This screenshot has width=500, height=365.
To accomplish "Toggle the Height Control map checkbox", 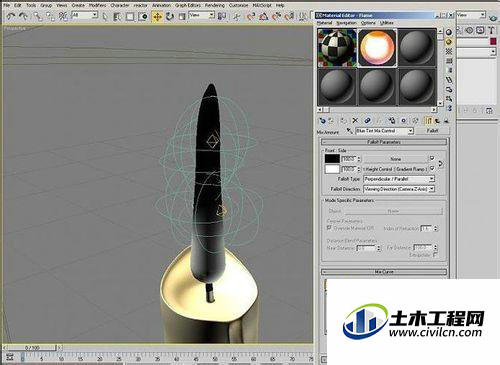I will tap(432, 169).
